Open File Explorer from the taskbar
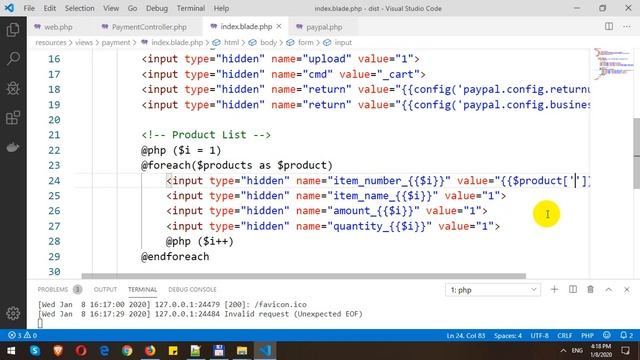Viewport: 640px width, 360px height. tap(242, 351)
